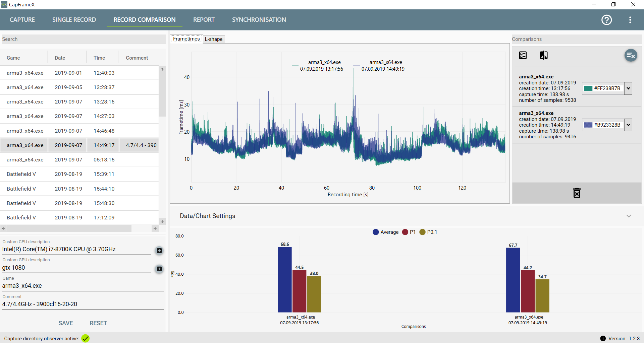Click the Comment field with 4.7/4.4GHz text
Image resolution: width=644 pixels, height=343 pixels.
point(83,304)
